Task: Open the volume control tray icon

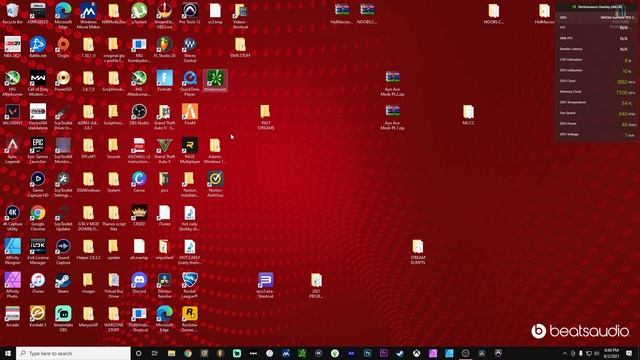Action: 597,353
